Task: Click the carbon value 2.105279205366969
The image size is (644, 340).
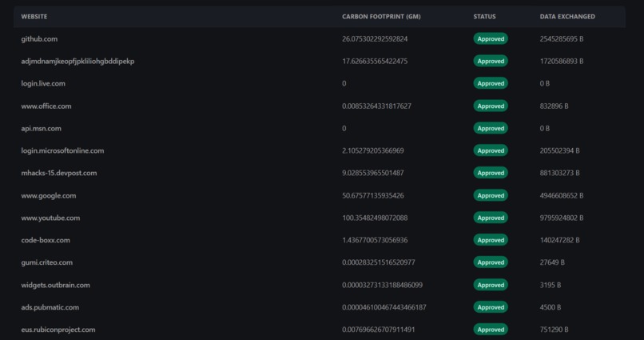Action: 373,150
